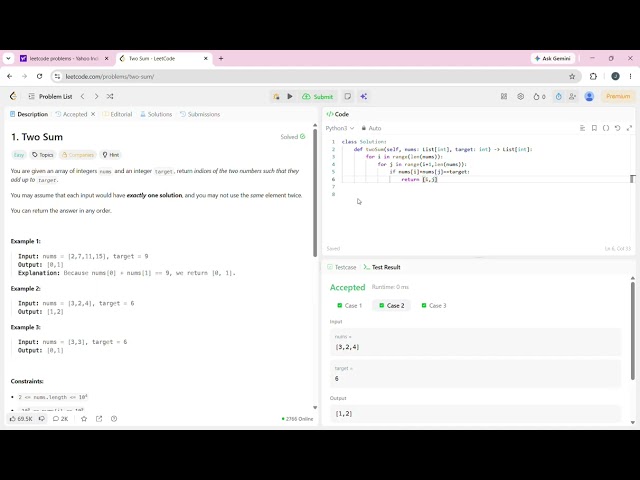Open the profile avatar menu
The height and width of the screenshot is (480, 640).
point(589,96)
